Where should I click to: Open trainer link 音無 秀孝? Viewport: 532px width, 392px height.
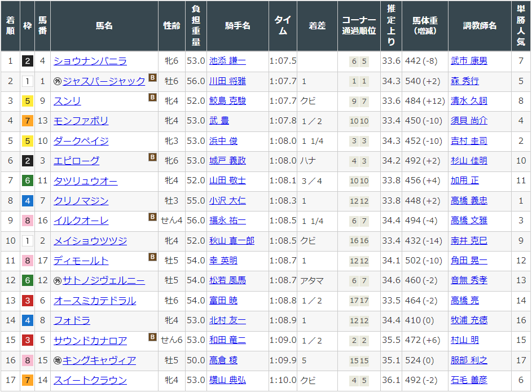[469, 280]
